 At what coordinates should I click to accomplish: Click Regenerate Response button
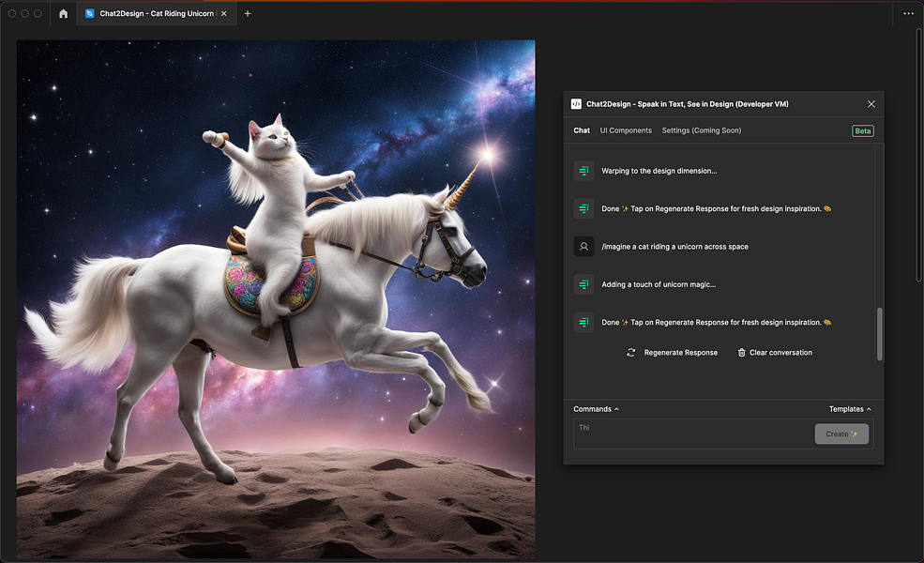[673, 353]
